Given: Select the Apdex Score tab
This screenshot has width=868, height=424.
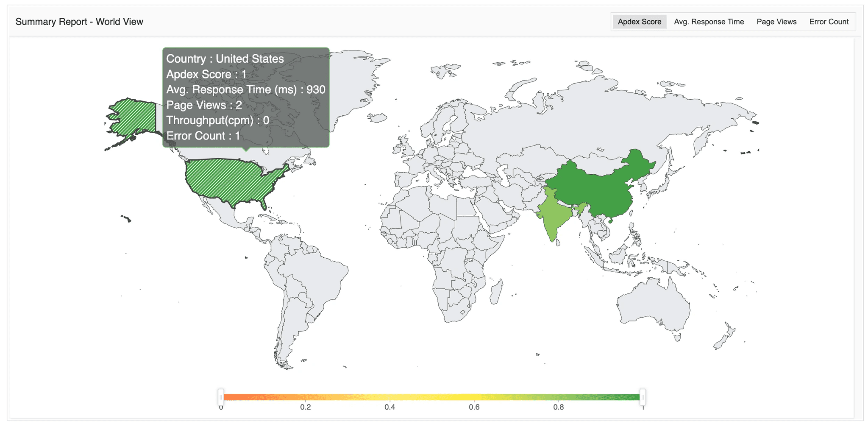Looking at the screenshot, I should [x=639, y=21].
